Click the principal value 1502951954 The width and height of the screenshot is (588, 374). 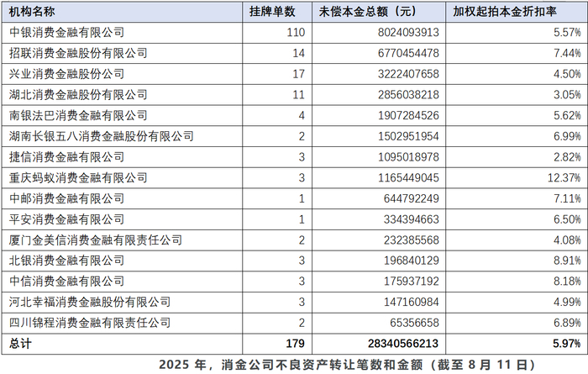coord(408,136)
